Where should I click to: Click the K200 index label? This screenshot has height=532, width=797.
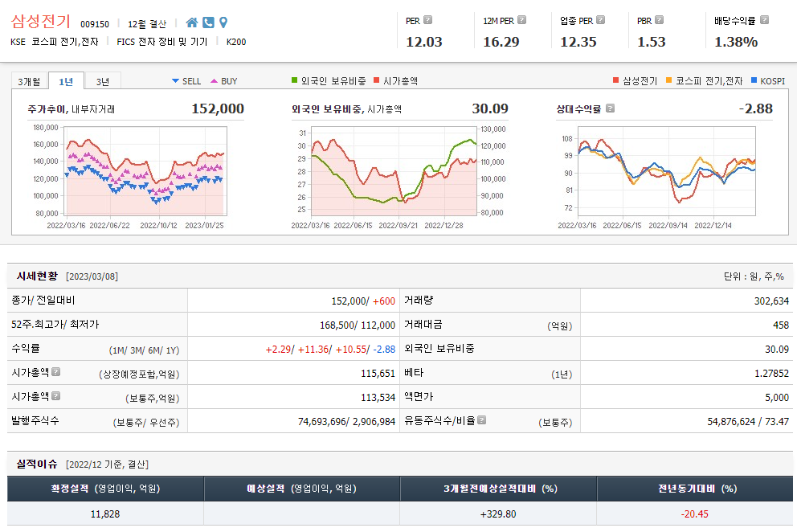(236, 42)
